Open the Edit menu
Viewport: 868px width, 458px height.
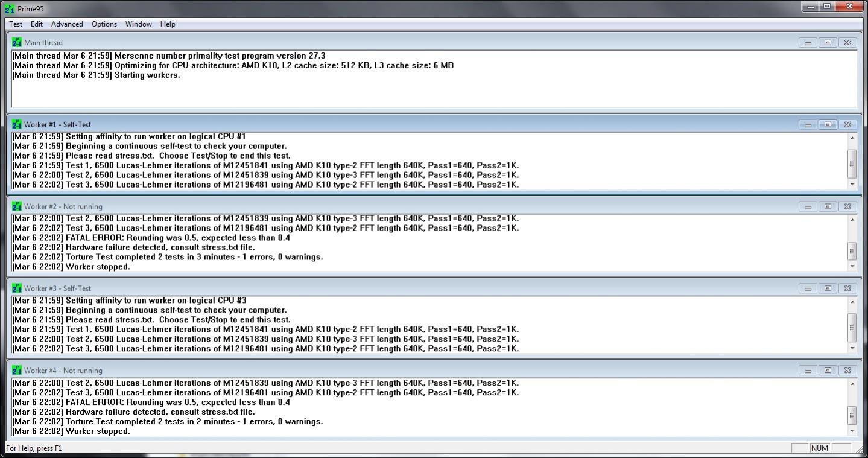(x=37, y=24)
